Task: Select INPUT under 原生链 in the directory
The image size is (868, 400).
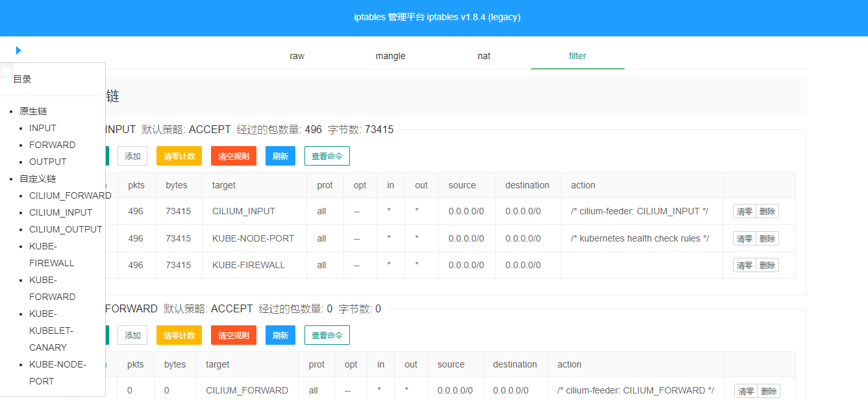Action: [x=42, y=128]
